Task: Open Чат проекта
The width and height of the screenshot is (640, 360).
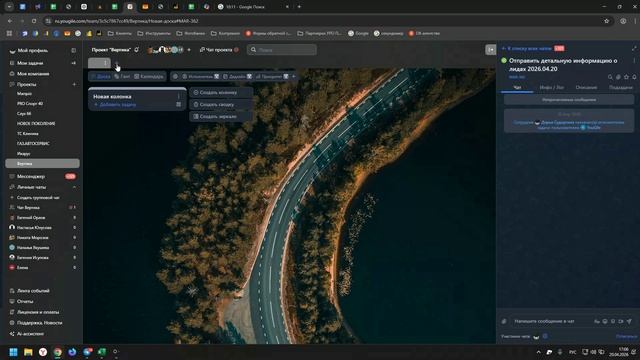Action: click(218, 50)
